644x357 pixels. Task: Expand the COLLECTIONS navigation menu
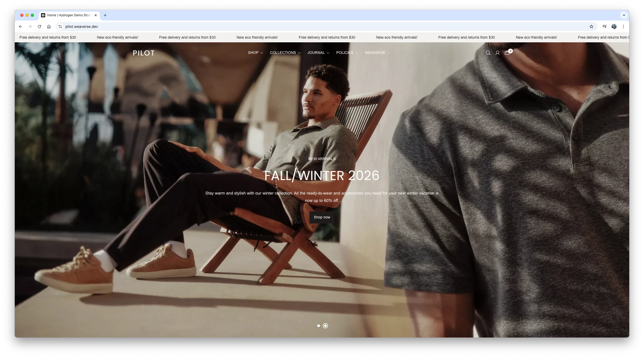285,53
